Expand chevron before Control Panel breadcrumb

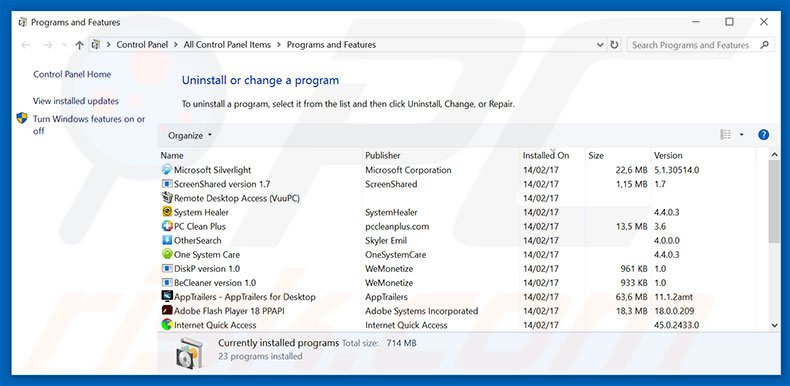click(109, 45)
